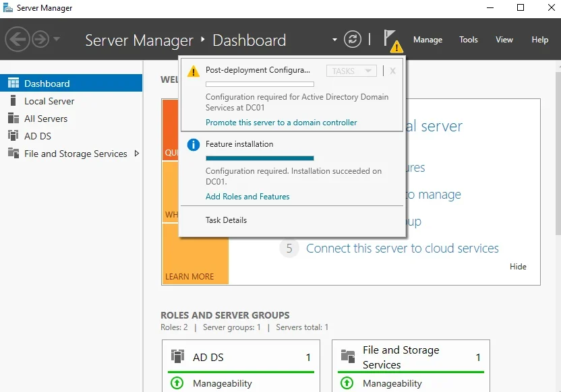The width and height of the screenshot is (561, 392).
Task: Hide the welcome tile panel
Action: pyautogui.click(x=518, y=266)
